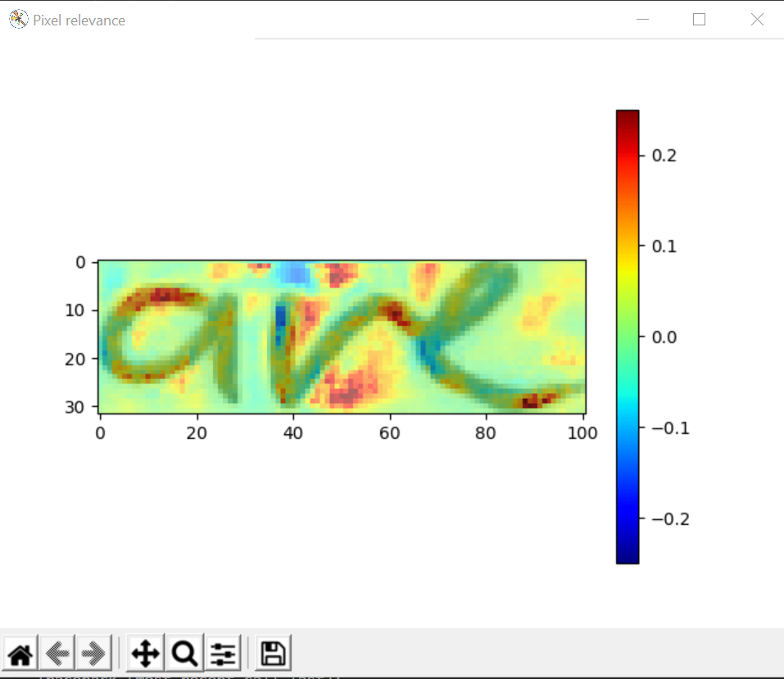Maximize the Pixel relevance window

click(x=699, y=20)
